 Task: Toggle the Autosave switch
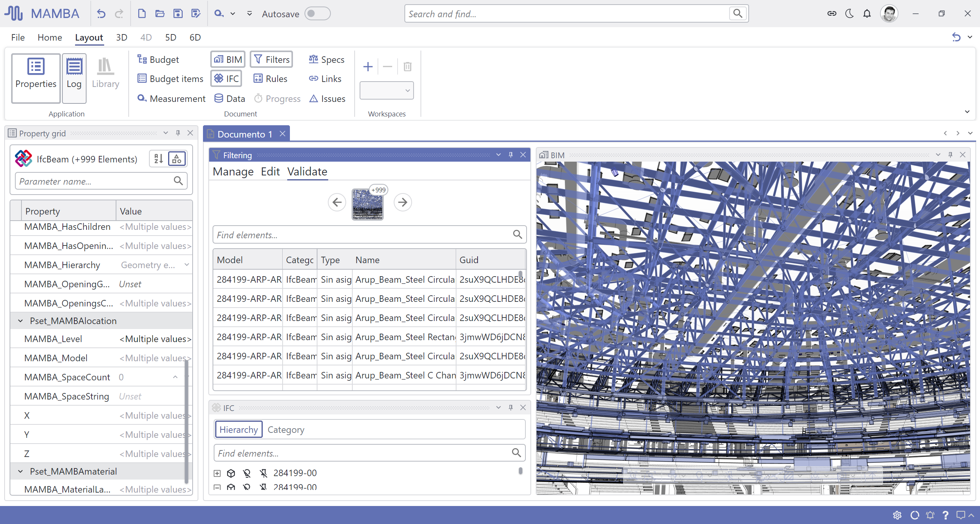[x=317, y=14]
